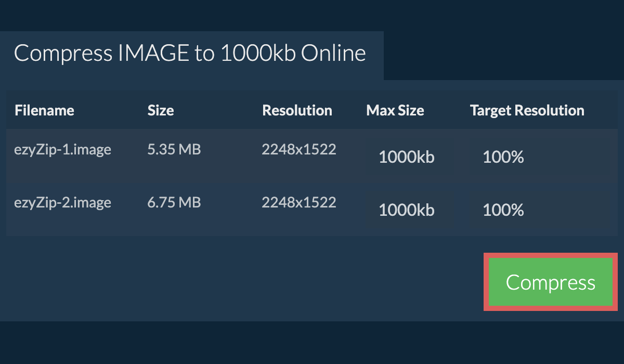
Task: Click the 5.35 MB size value
Action: pyautogui.click(x=174, y=150)
